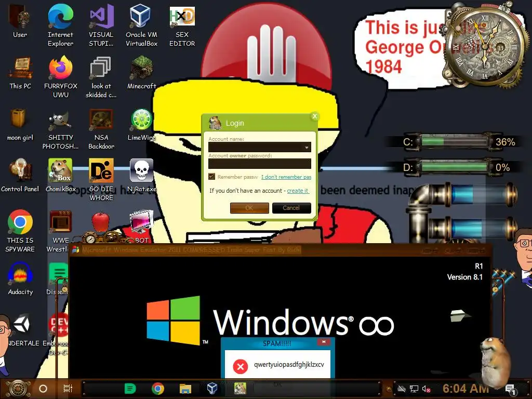This screenshot has width=532, height=399.
Task: Open the UNDERTALE Unity icon
Action: tap(22, 330)
